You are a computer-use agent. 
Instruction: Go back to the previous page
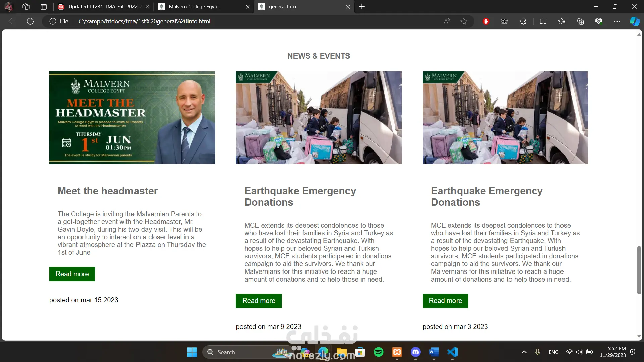click(x=12, y=21)
